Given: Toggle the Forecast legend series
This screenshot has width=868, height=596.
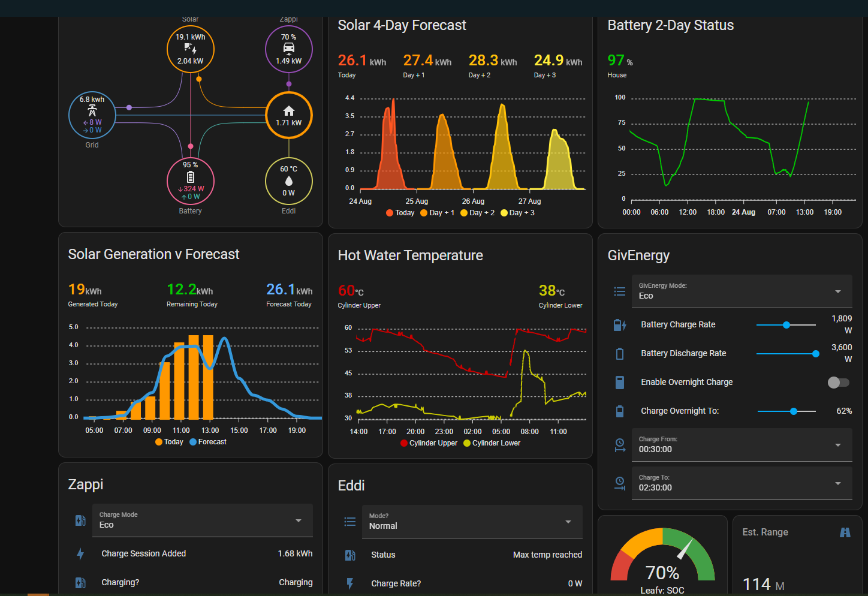Looking at the screenshot, I should pyautogui.click(x=208, y=442).
